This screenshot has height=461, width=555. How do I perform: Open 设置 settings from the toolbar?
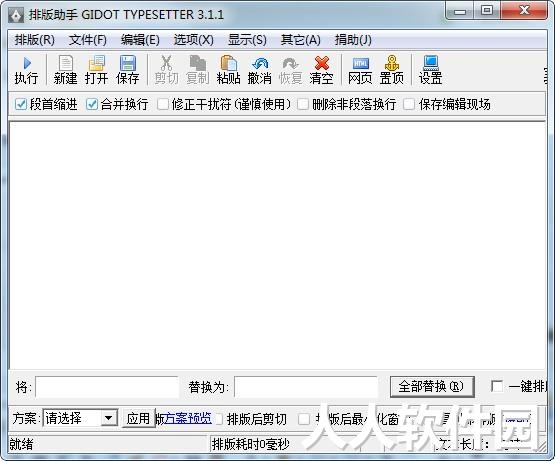[430, 64]
